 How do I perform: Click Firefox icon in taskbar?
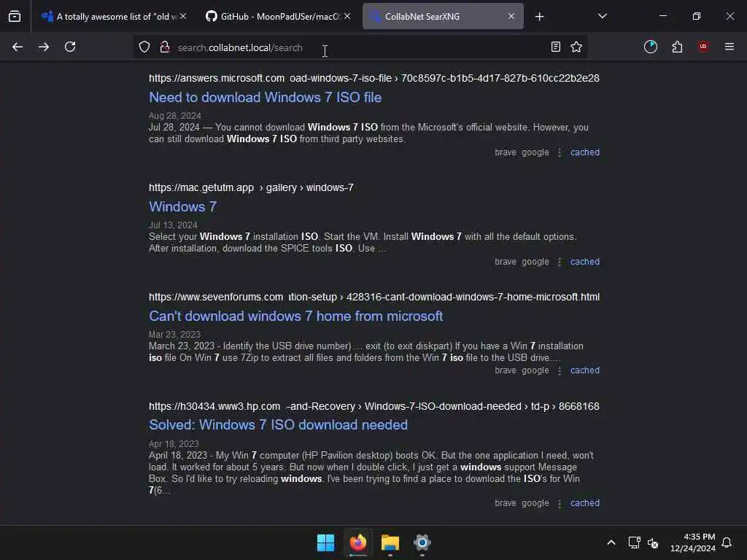[x=358, y=542]
